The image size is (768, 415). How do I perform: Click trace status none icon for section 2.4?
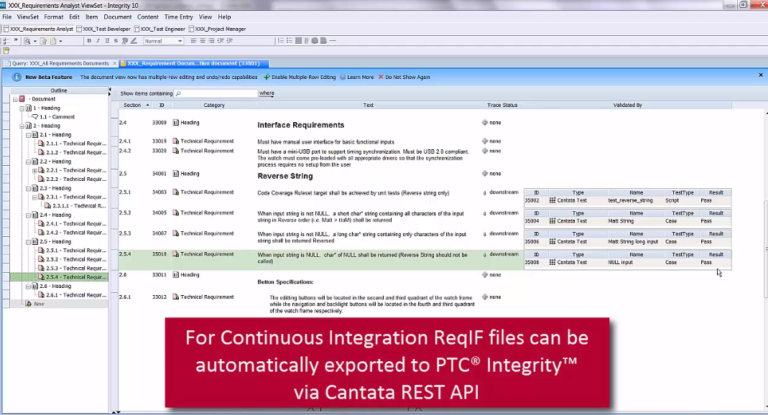coord(485,122)
